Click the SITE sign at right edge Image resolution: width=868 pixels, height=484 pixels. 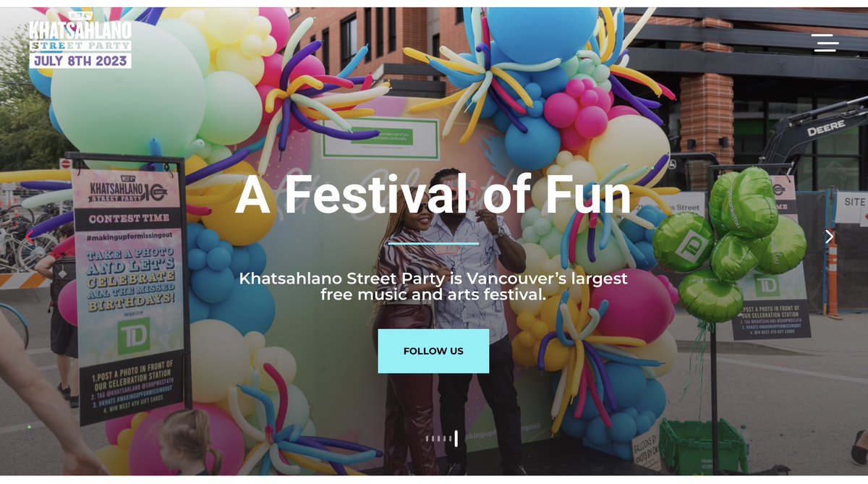coord(852,208)
